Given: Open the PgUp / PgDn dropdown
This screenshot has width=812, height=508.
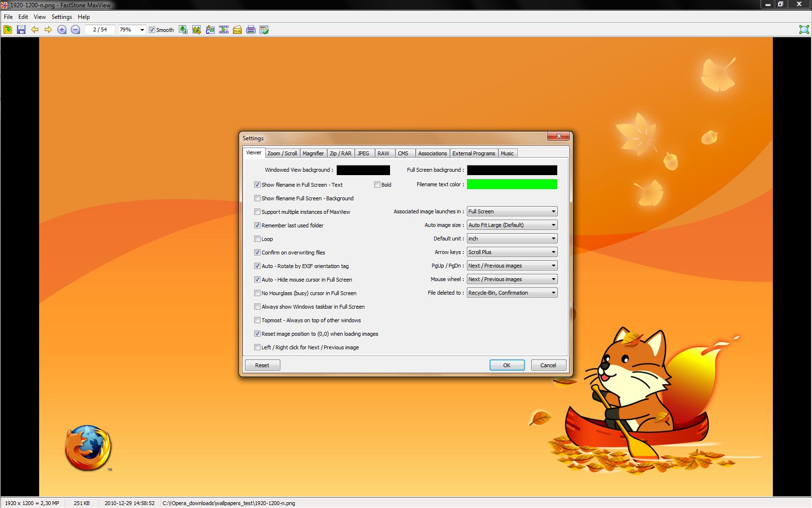Looking at the screenshot, I should click(x=512, y=266).
